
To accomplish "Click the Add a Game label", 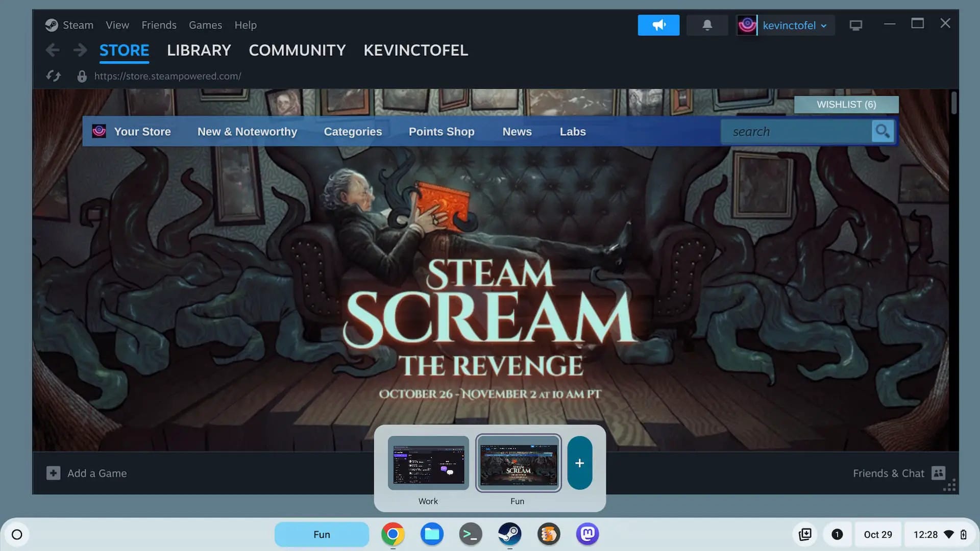I will coord(97,473).
